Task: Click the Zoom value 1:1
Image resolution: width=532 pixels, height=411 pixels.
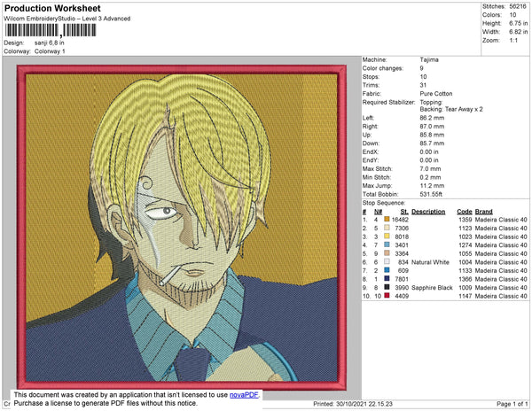Action: 513,41
